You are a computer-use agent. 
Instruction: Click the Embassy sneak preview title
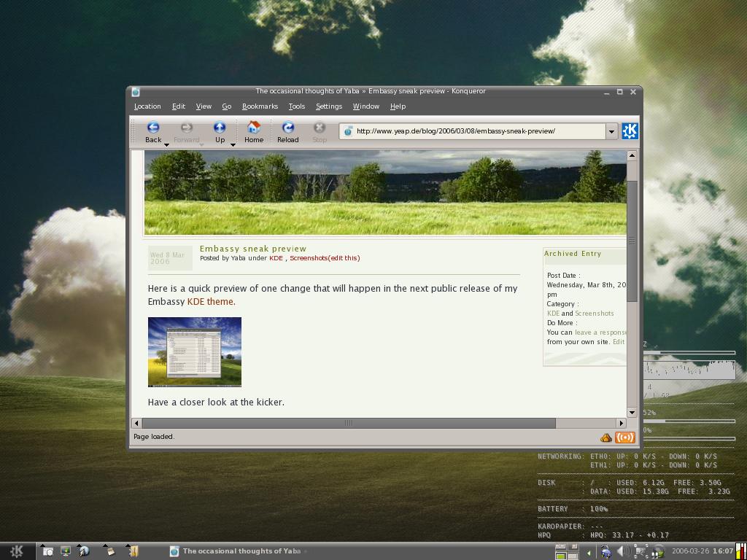click(253, 249)
